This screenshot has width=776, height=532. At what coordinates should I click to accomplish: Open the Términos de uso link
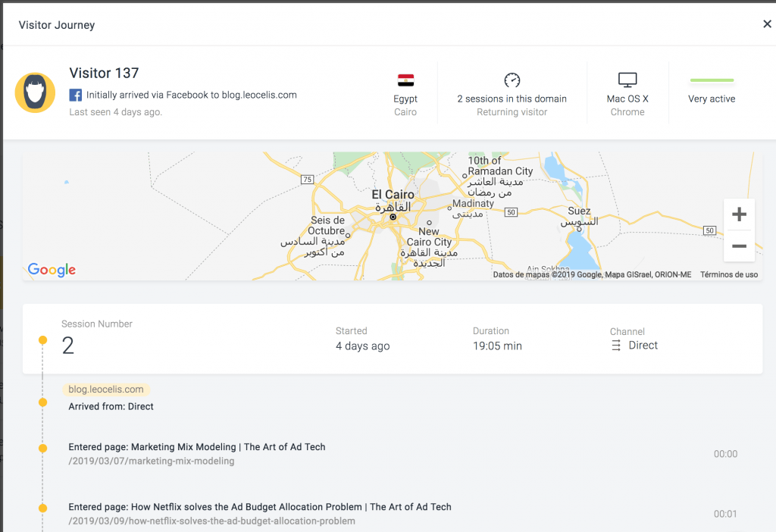(x=728, y=274)
